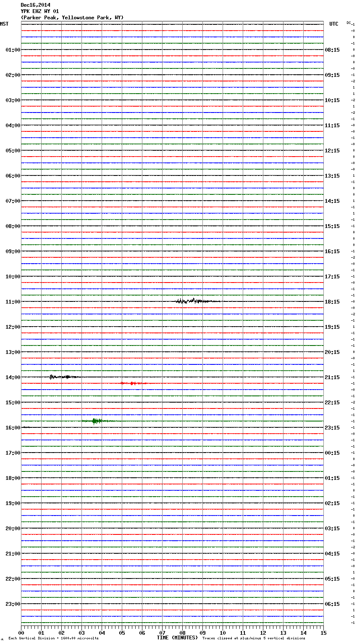Click the DC offset column header
The width and height of the screenshot is (357, 644).
point(349,23)
